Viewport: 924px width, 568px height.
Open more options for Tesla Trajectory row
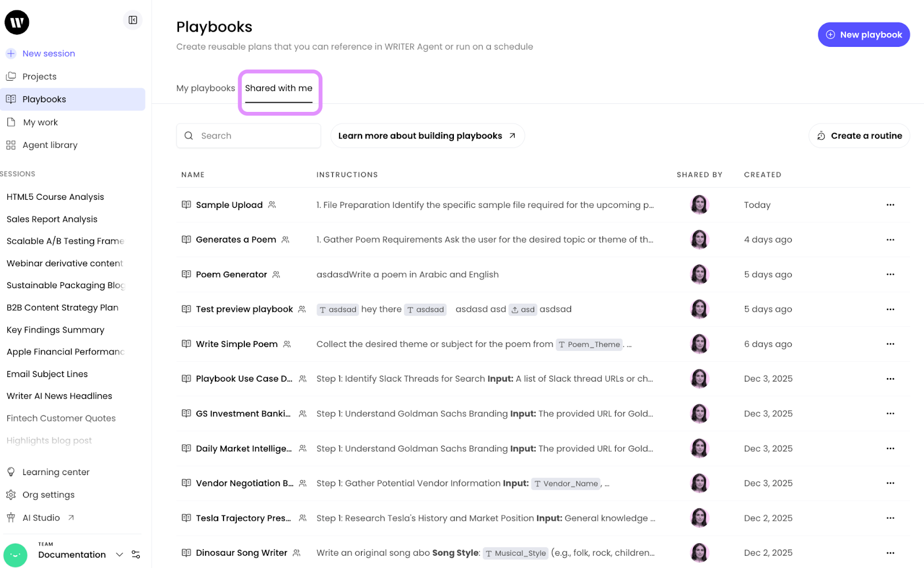click(890, 518)
